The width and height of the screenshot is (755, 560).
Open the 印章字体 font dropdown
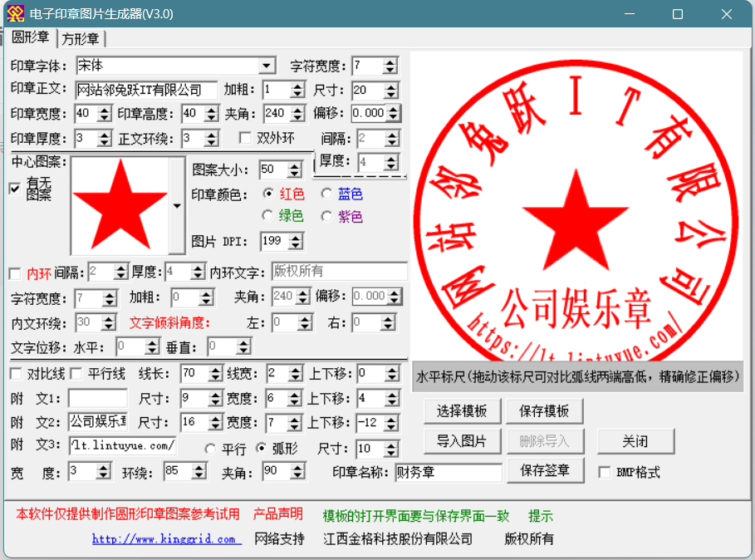(x=267, y=66)
